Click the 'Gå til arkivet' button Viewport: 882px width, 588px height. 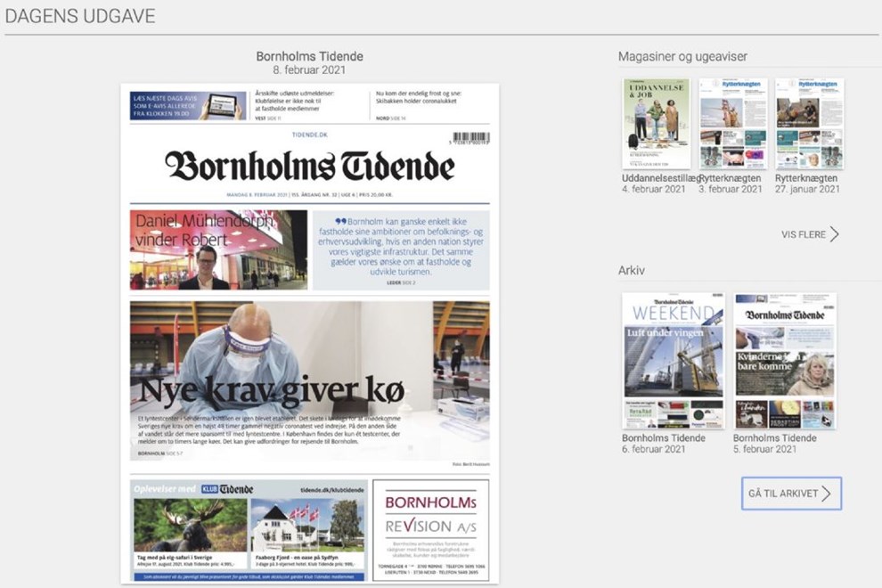791,494
